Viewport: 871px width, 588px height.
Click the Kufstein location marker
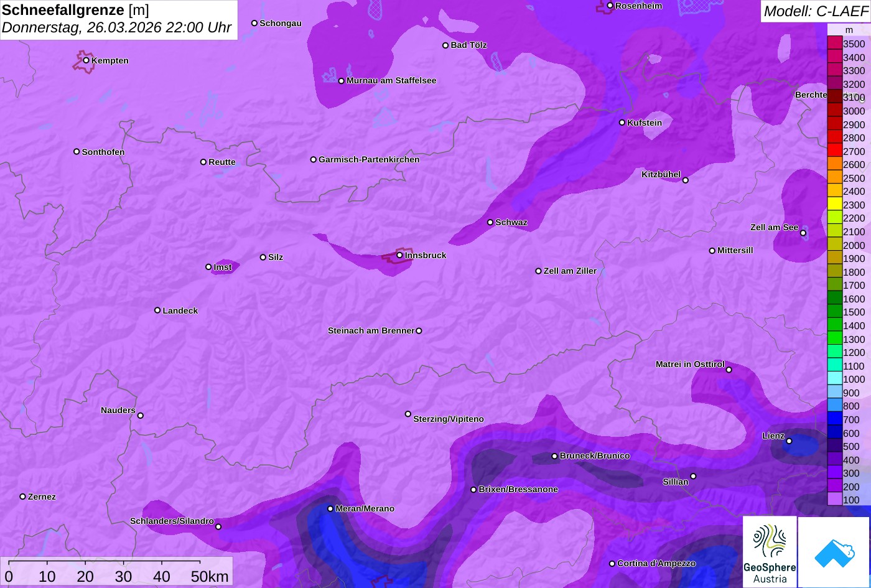(622, 123)
